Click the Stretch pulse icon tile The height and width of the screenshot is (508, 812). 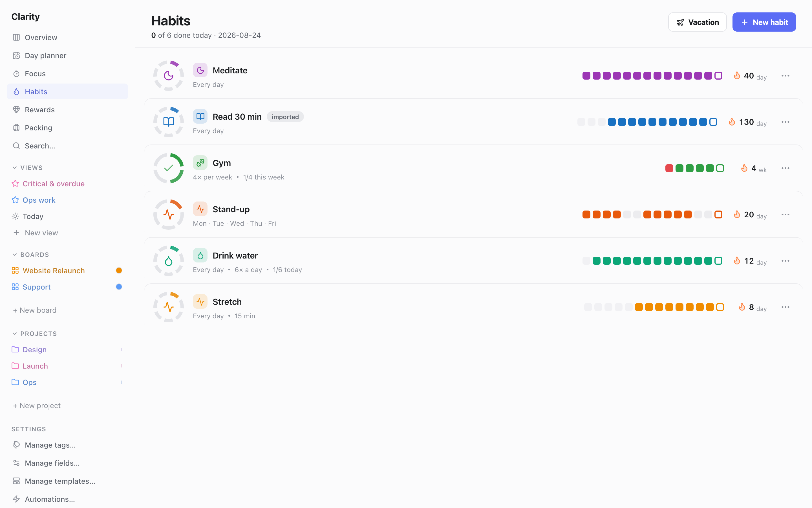[x=200, y=302]
